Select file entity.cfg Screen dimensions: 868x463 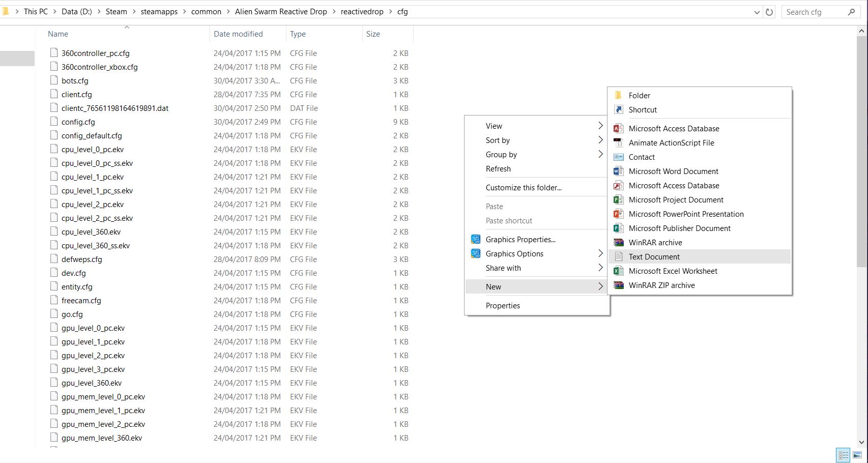pyautogui.click(x=77, y=287)
